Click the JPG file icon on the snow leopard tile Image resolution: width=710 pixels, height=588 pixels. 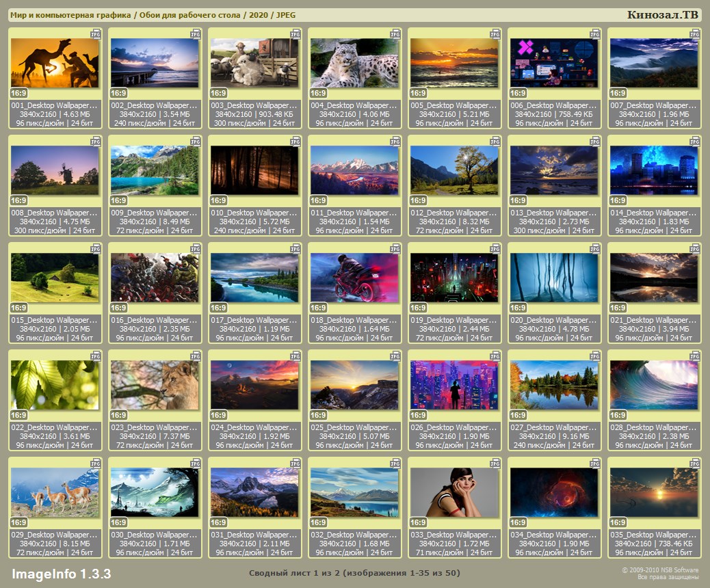click(395, 33)
